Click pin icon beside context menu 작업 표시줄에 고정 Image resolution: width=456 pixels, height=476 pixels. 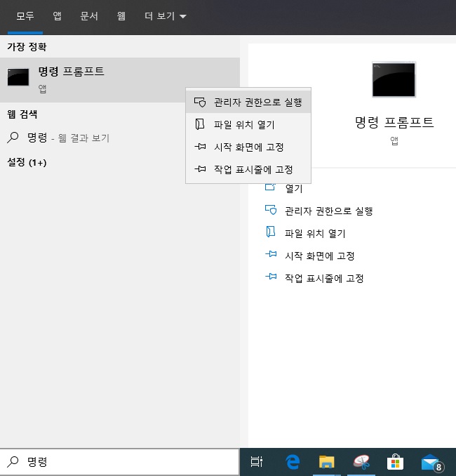(200, 168)
